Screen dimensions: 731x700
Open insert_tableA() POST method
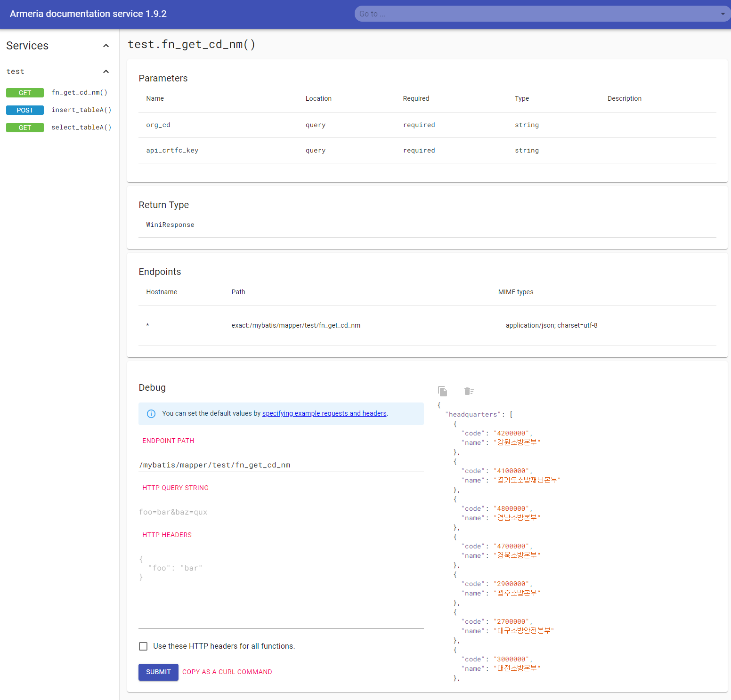tap(81, 110)
